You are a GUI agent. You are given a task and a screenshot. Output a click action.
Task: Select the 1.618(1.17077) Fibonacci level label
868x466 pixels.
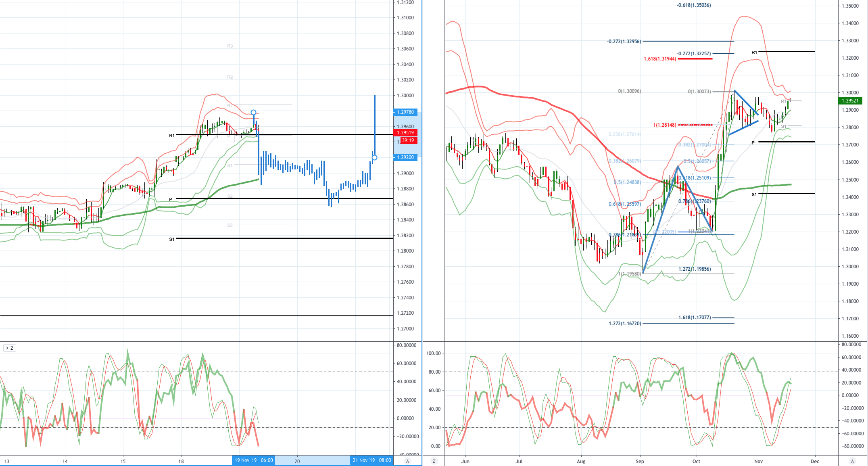click(695, 318)
